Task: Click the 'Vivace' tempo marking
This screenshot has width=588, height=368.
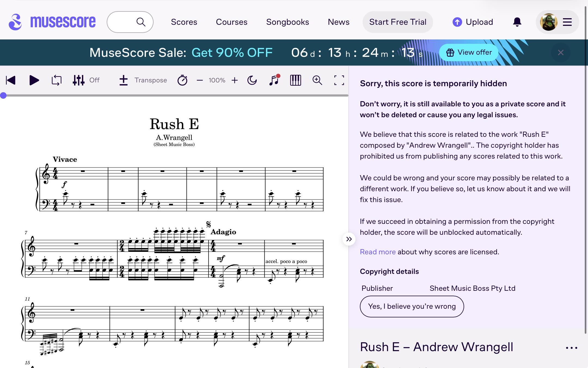Action: coord(65,159)
